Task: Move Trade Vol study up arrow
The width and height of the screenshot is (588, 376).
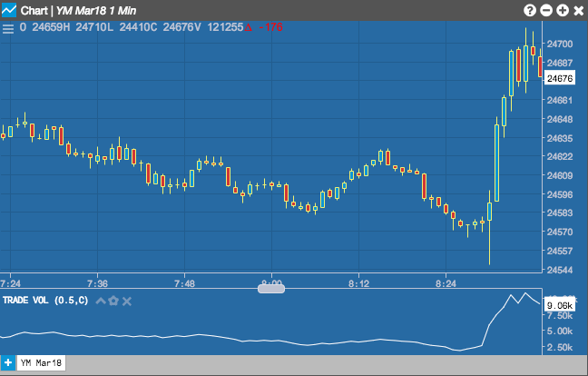Action: [x=101, y=301]
